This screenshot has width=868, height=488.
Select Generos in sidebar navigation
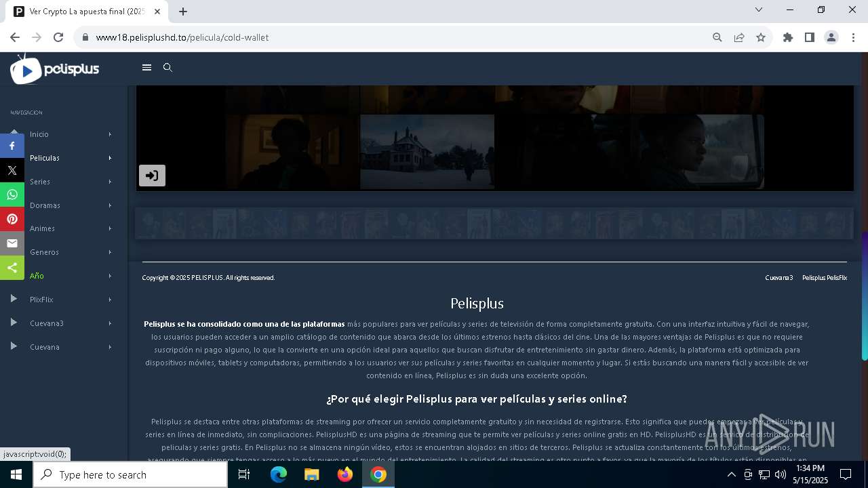[44, 252]
